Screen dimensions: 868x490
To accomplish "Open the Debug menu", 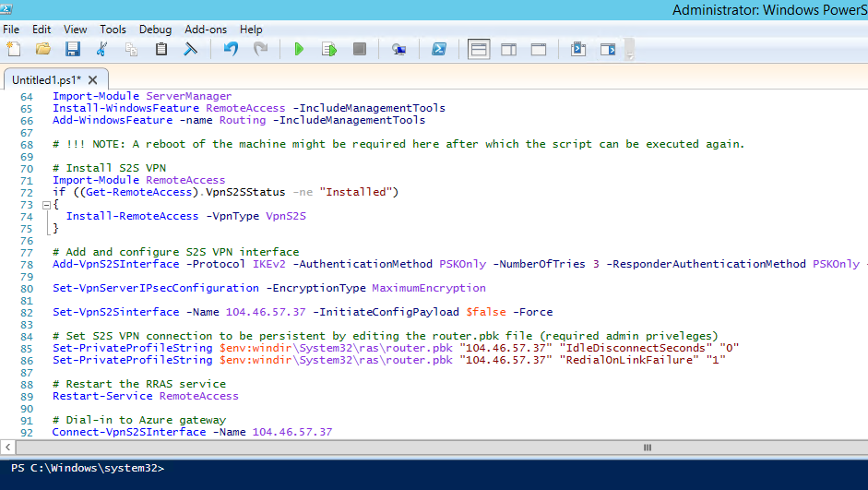I will coord(155,30).
